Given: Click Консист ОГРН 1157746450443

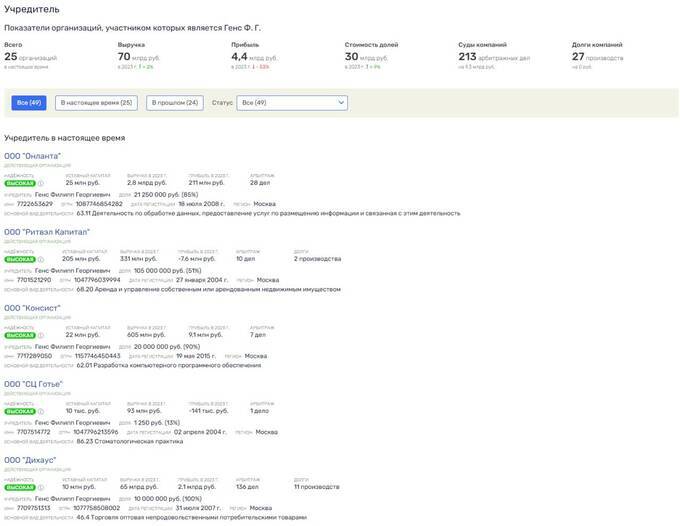Looking at the screenshot, I should pyautogui.click(x=98, y=356).
